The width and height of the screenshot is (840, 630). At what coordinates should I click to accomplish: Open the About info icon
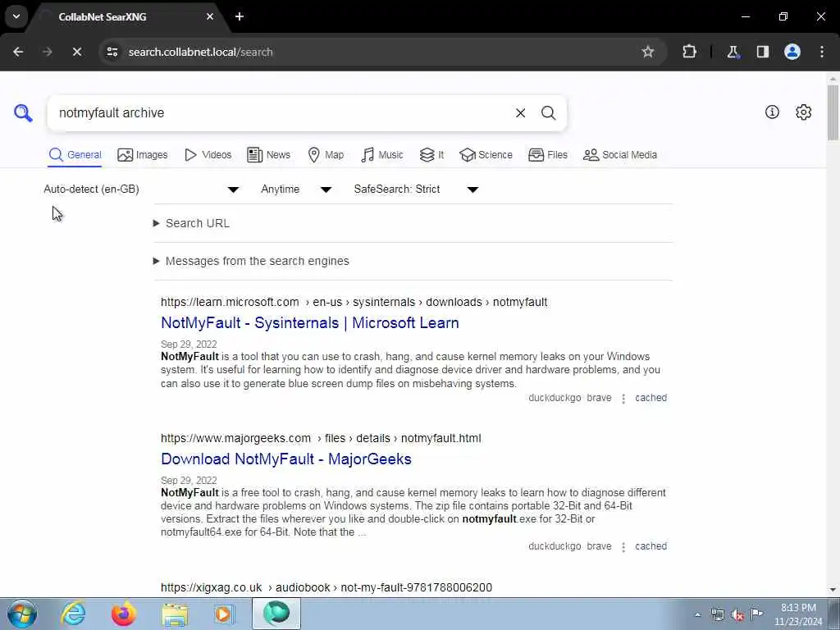point(772,112)
